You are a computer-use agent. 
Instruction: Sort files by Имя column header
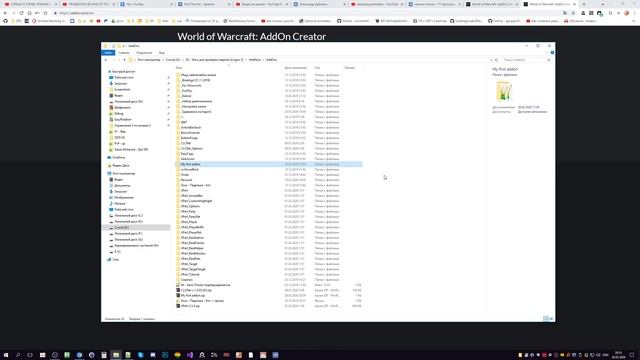pyautogui.click(x=179, y=68)
